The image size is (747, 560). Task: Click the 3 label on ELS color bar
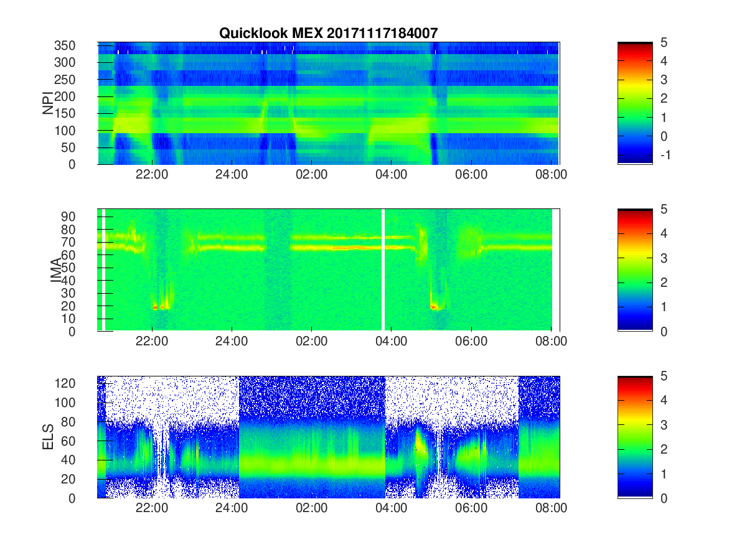(663, 424)
